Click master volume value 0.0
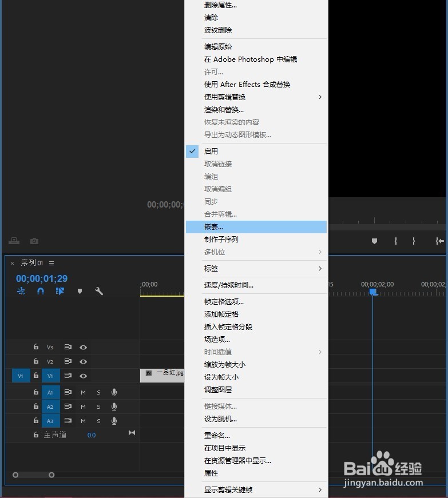The image size is (448, 498). pos(92,435)
